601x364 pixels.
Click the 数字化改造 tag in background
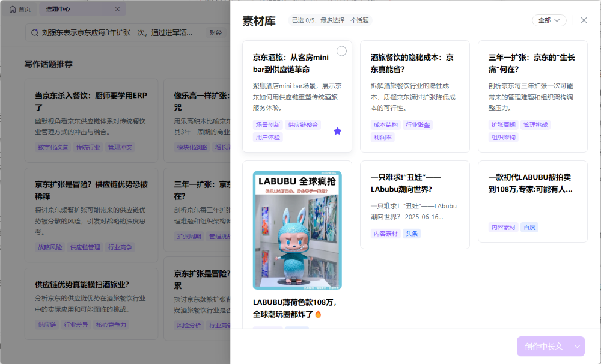[x=52, y=147]
